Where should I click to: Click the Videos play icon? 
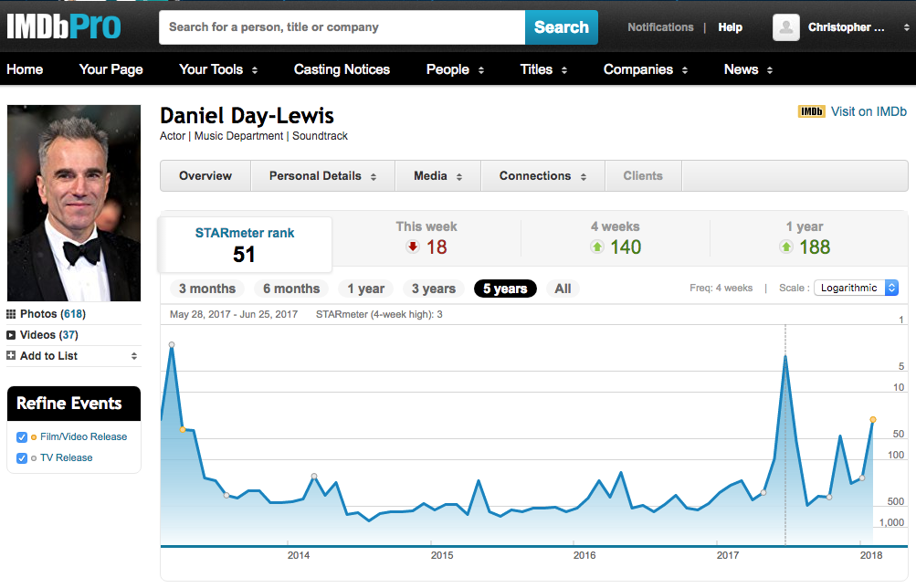[x=11, y=335]
